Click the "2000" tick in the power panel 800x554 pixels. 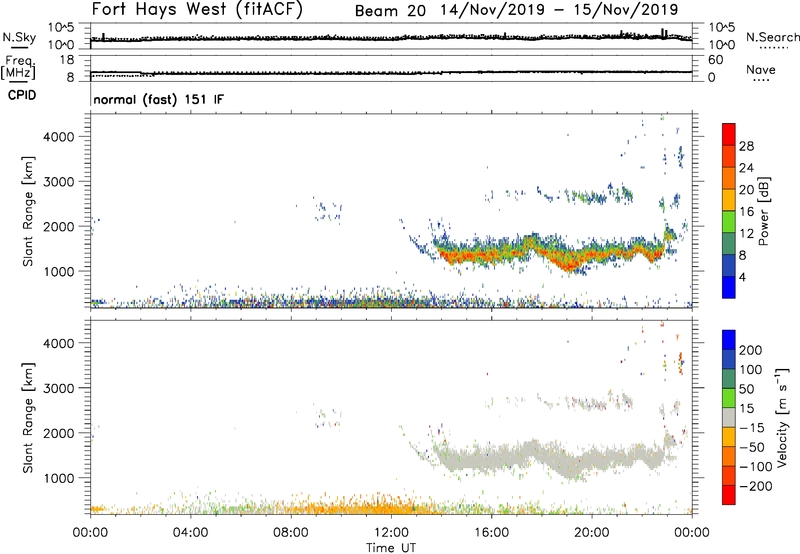(59, 226)
